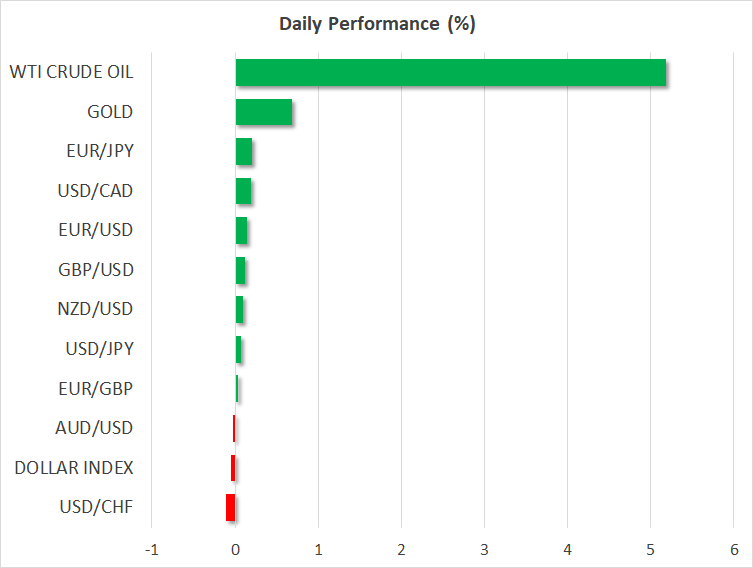Select the -1 value on the axis

pyautogui.click(x=152, y=549)
